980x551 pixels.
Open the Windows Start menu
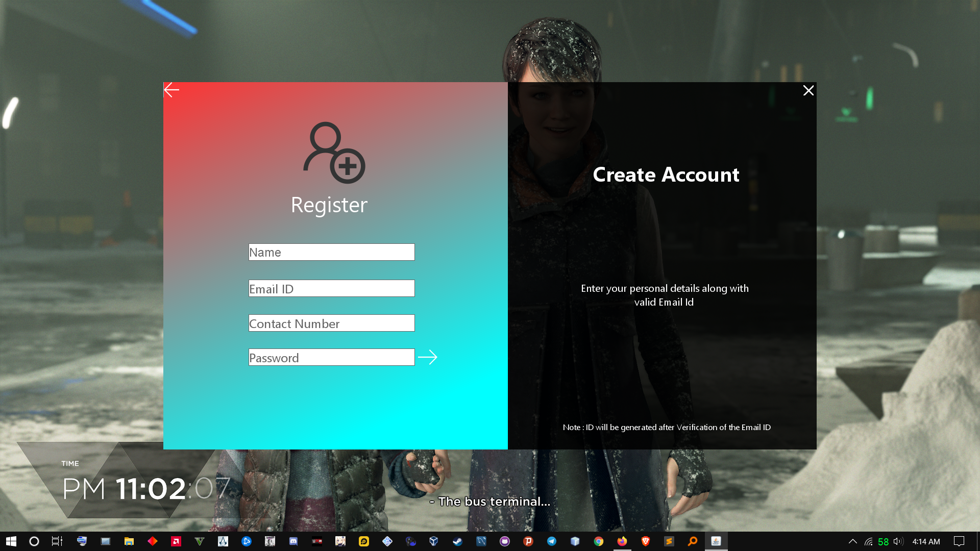click(x=11, y=541)
